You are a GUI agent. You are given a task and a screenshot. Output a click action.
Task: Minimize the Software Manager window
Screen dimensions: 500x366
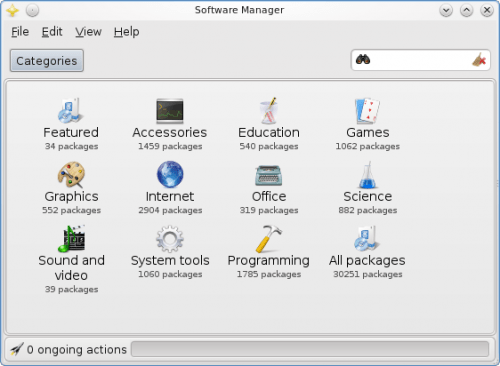446,11
